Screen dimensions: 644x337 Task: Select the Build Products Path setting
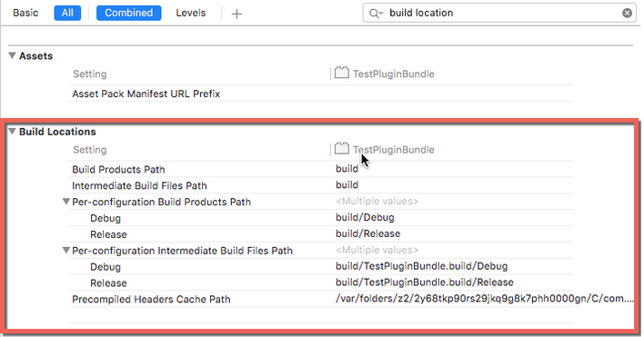click(118, 169)
